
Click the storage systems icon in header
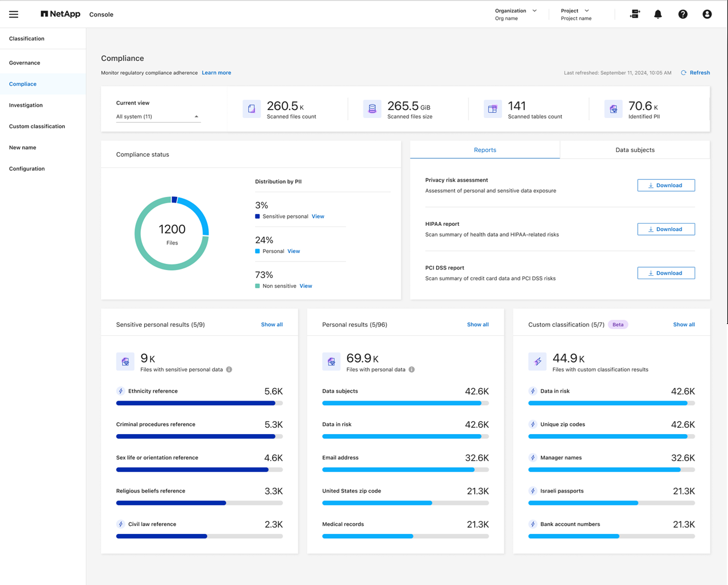tap(635, 14)
